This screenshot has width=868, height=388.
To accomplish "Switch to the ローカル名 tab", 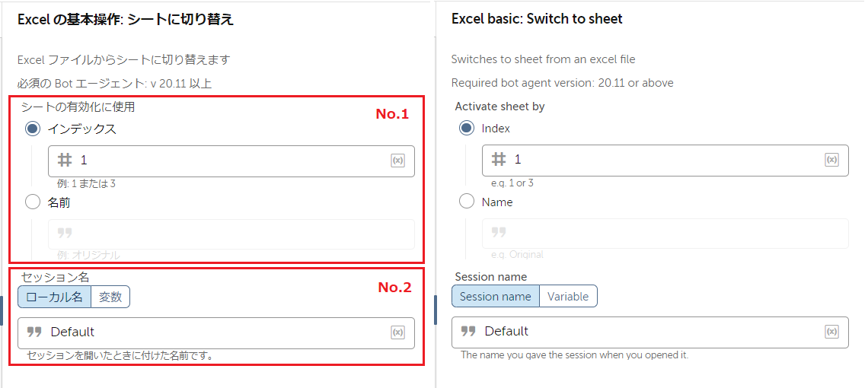I will [54, 297].
